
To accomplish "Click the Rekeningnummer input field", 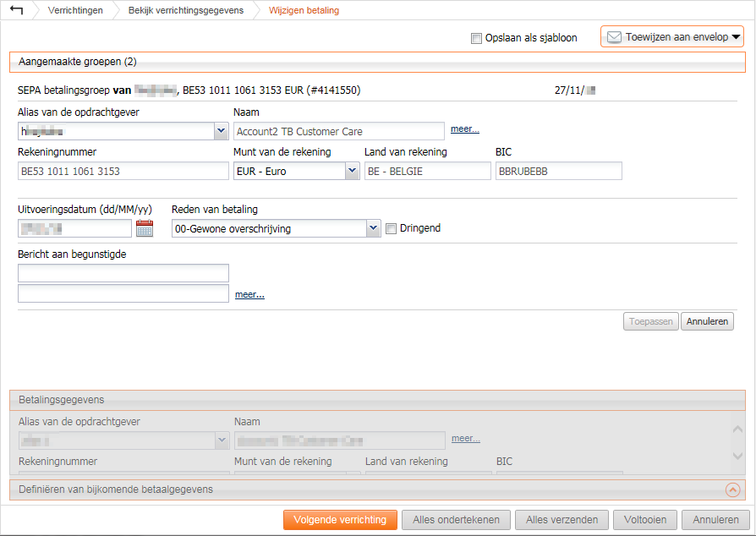I will pos(123,172).
